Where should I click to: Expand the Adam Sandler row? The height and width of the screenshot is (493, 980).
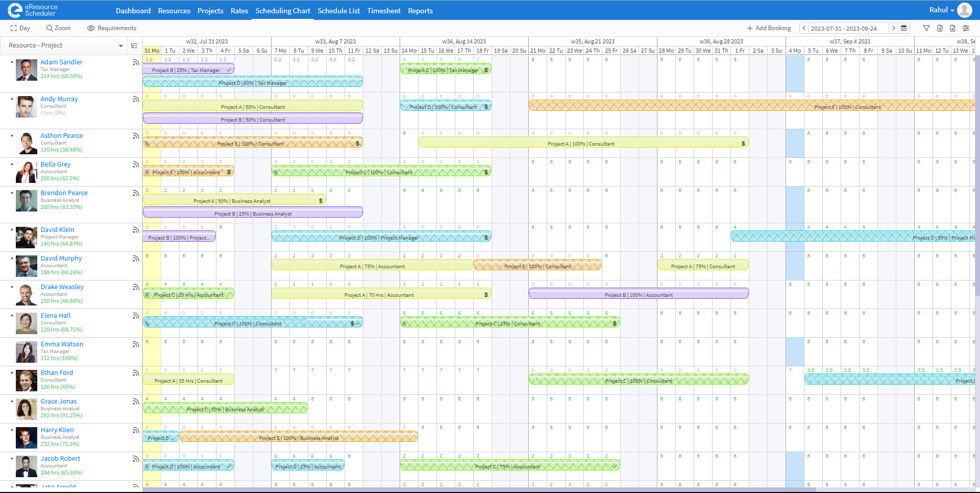pos(12,62)
